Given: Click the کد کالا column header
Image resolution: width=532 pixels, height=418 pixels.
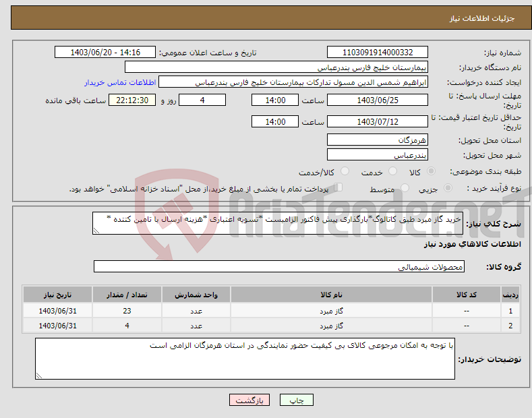Looking at the screenshot, I should [x=467, y=295].
